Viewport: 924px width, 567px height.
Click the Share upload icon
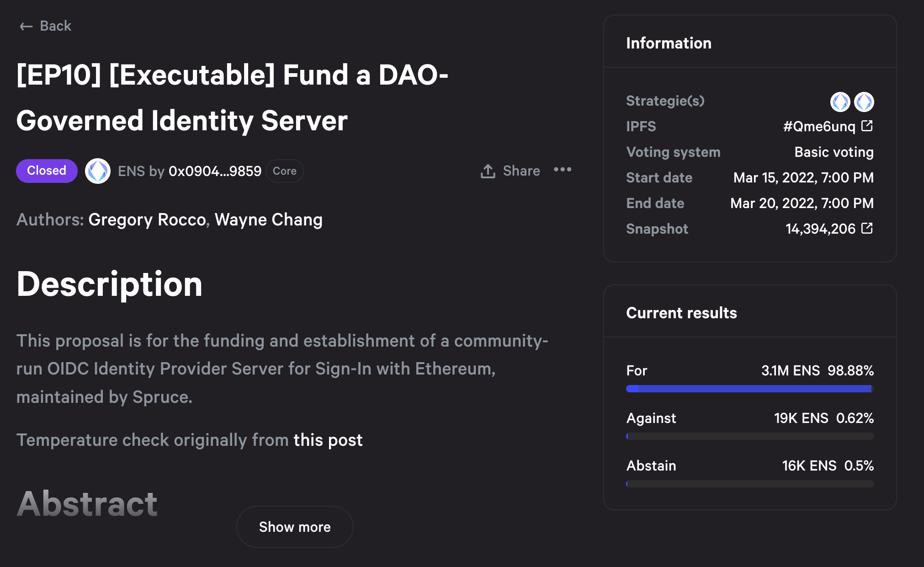pyautogui.click(x=488, y=171)
